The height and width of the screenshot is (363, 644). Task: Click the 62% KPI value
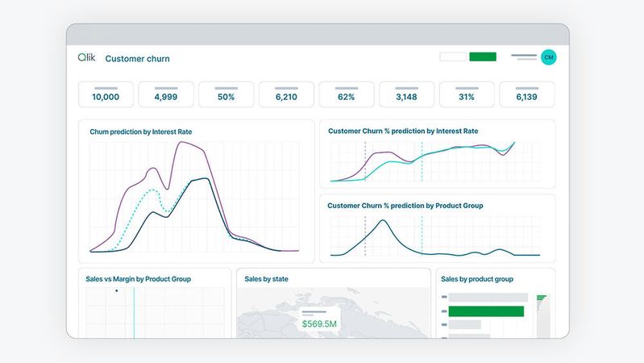click(x=347, y=97)
